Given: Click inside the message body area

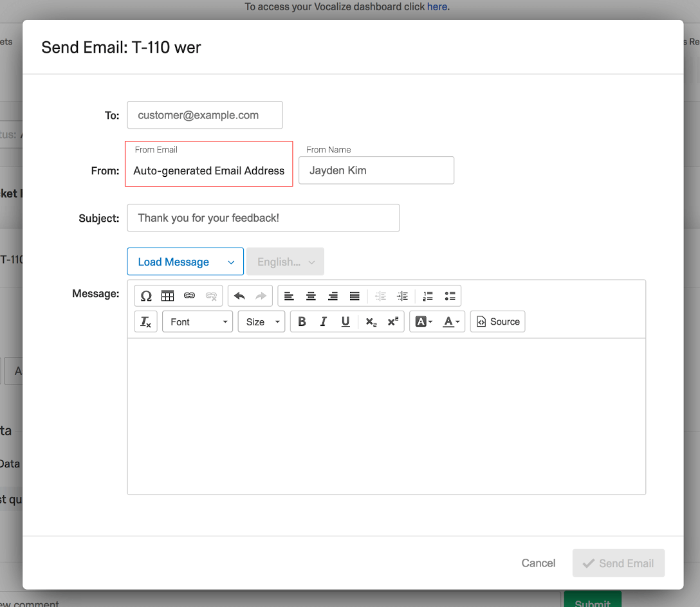Looking at the screenshot, I should pos(387,416).
